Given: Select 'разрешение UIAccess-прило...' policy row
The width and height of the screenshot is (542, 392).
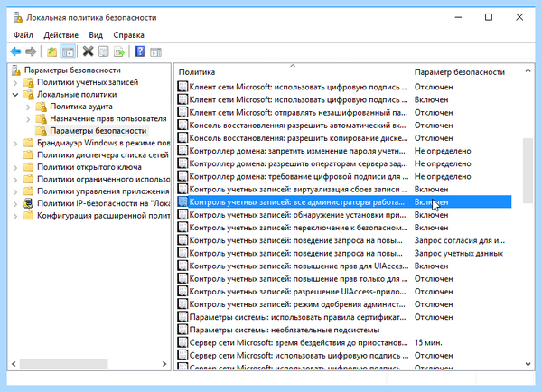Looking at the screenshot, I should pos(344,292).
